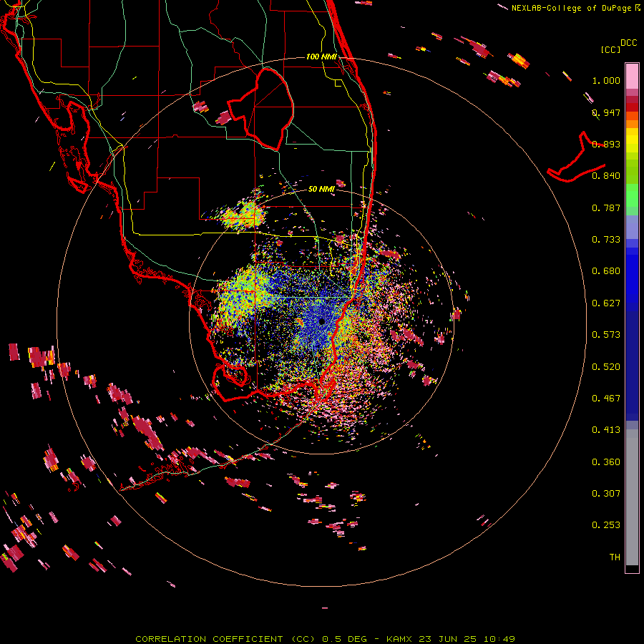Click the CORRELATION COEFFICIENT (CC) caption text
This screenshot has width=644, height=644.
point(225,639)
